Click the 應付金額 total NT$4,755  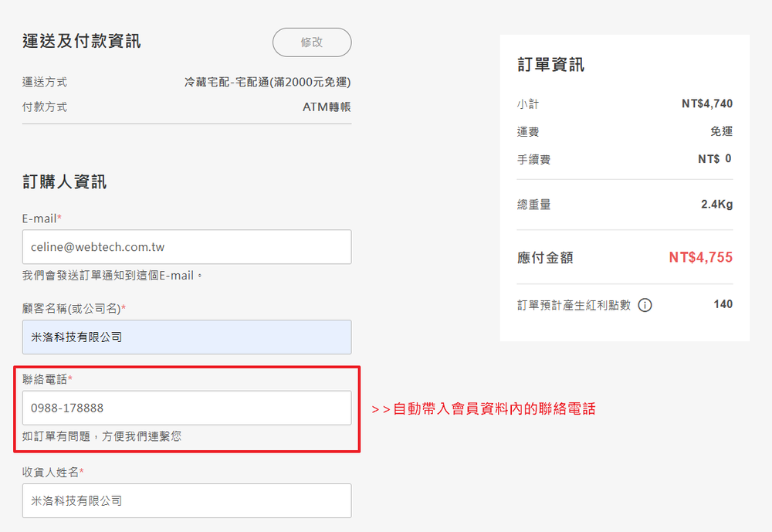pos(700,258)
